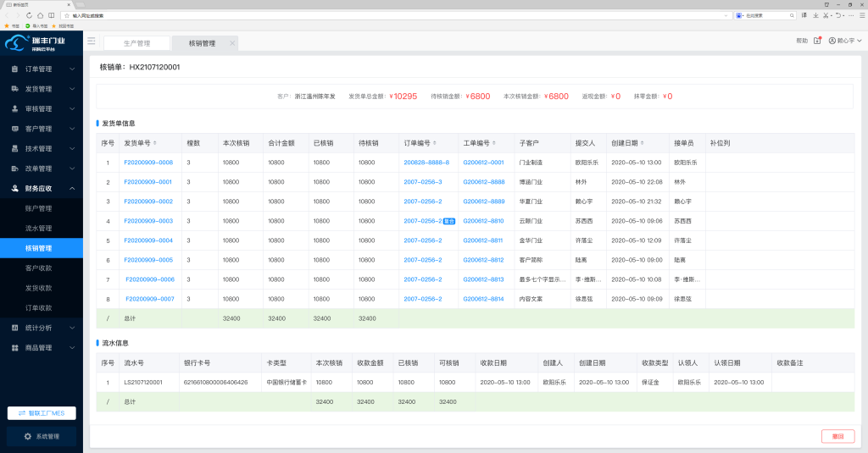Sort by the 订单编号 column arrows
Viewport: 868px width, 453px height.
pyautogui.click(x=435, y=143)
